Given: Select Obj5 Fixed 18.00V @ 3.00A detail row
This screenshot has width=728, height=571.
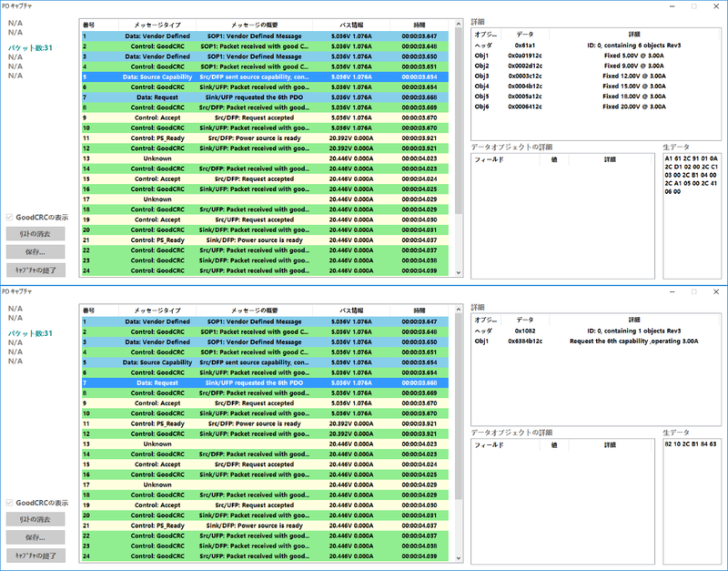Looking at the screenshot, I should click(596, 97).
